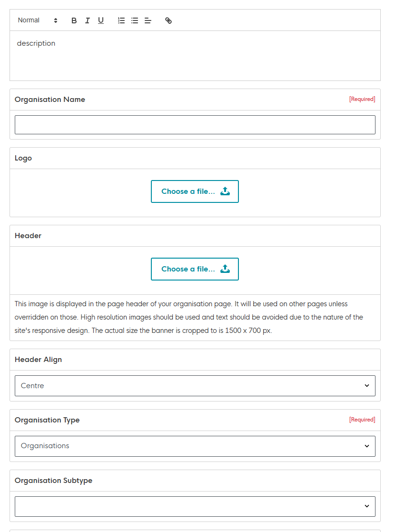Click the insert link icon
Screen dimensions: 395x532
click(x=168, y=20)
